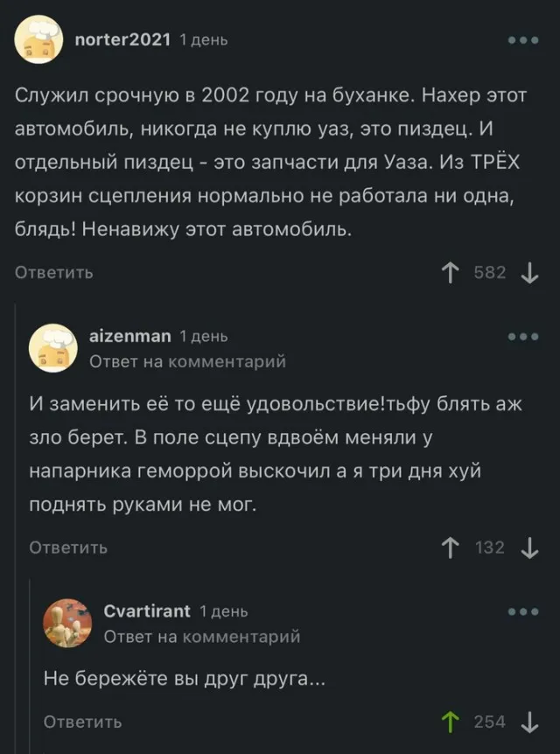Open Cvartirant's avatar
This screenshot has height=754, width=560.
67,623
